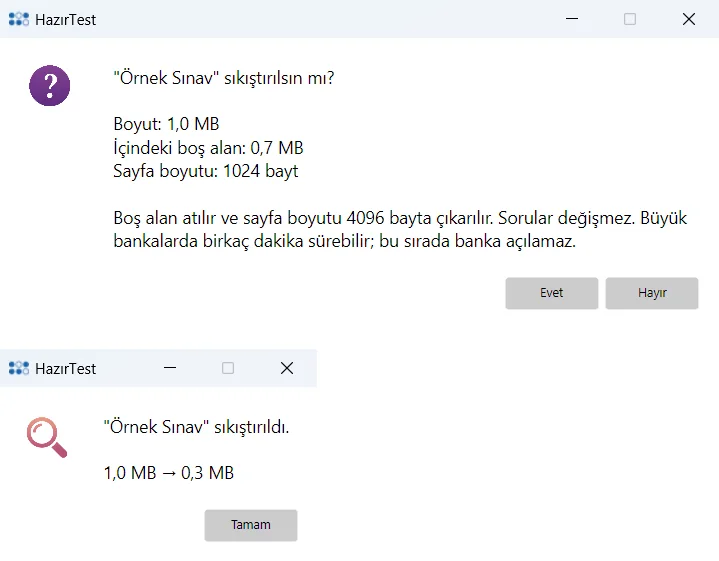Click the size result "1,0 MB → 0,3 MB"
The image size is (719, 561).
click(x=169, y=473)
